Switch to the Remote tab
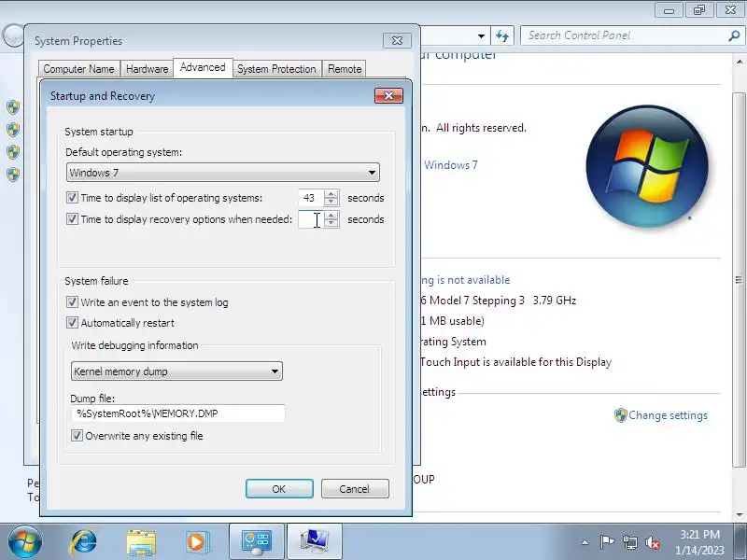The height and width of the screenshot is (560, 747). click(345, 69)
